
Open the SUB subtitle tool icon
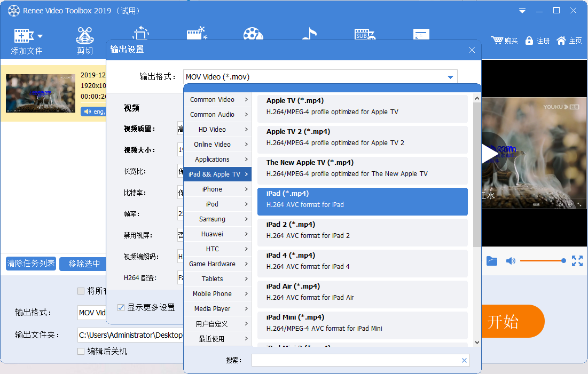365,34
